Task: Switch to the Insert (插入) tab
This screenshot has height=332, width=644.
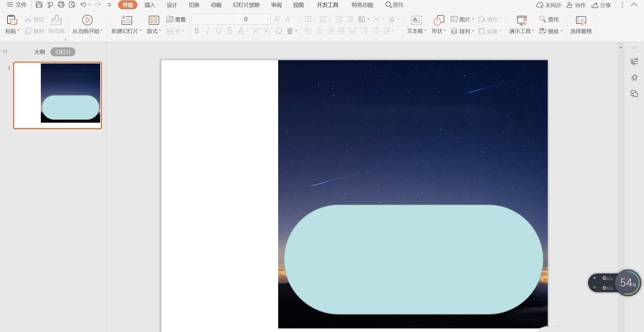Action: click(x=150, y=5)
